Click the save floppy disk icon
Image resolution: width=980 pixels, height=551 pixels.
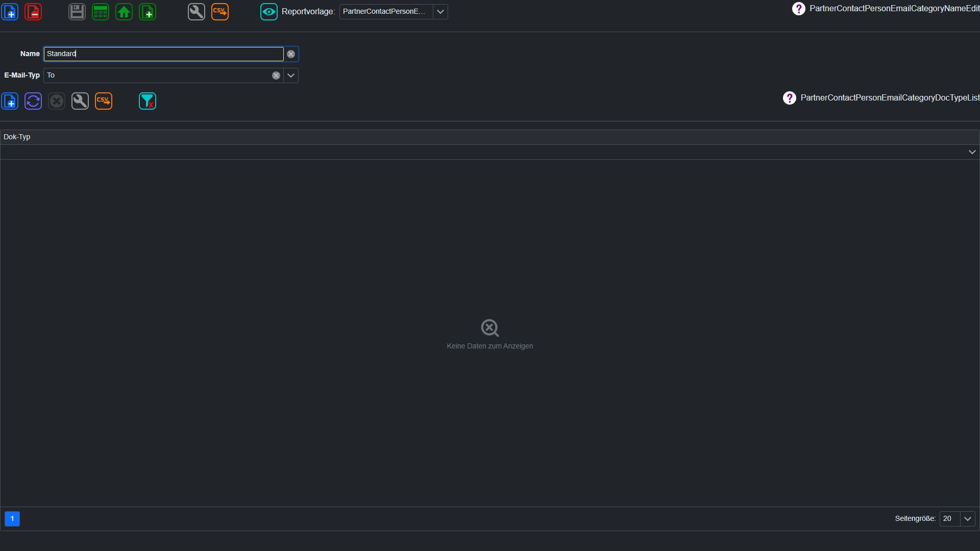77,12
